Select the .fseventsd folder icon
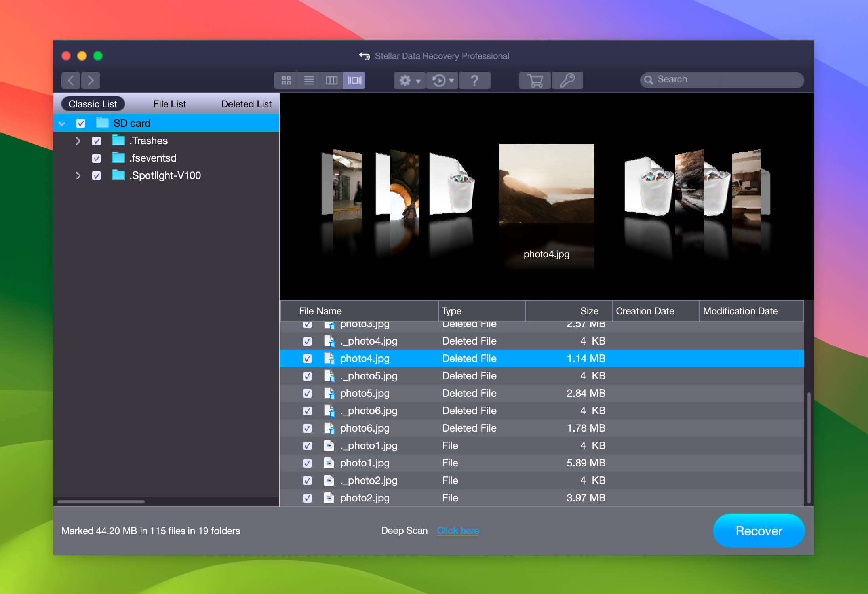 pos(118,158)
